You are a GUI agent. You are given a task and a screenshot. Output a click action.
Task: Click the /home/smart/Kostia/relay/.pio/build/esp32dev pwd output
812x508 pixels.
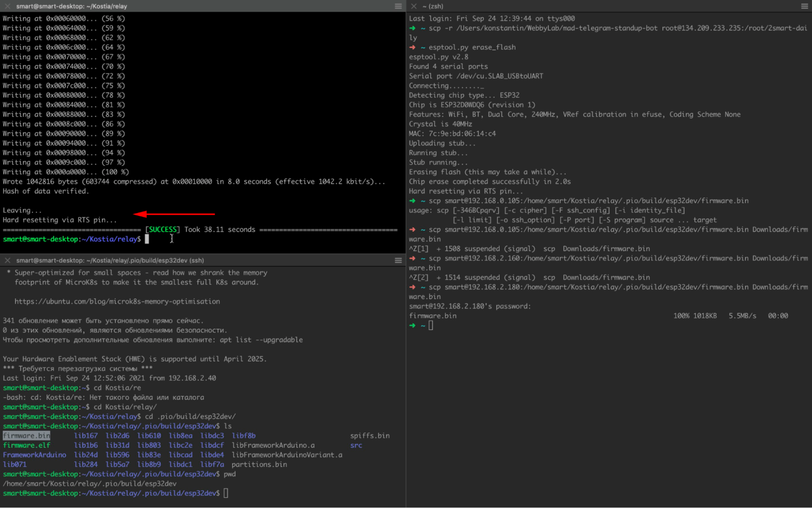(89, 484)
